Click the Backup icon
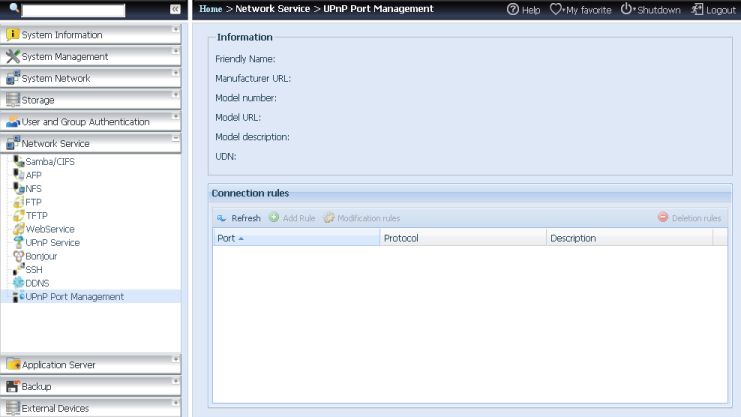The image size is (741, 417). tap(12, 386)
